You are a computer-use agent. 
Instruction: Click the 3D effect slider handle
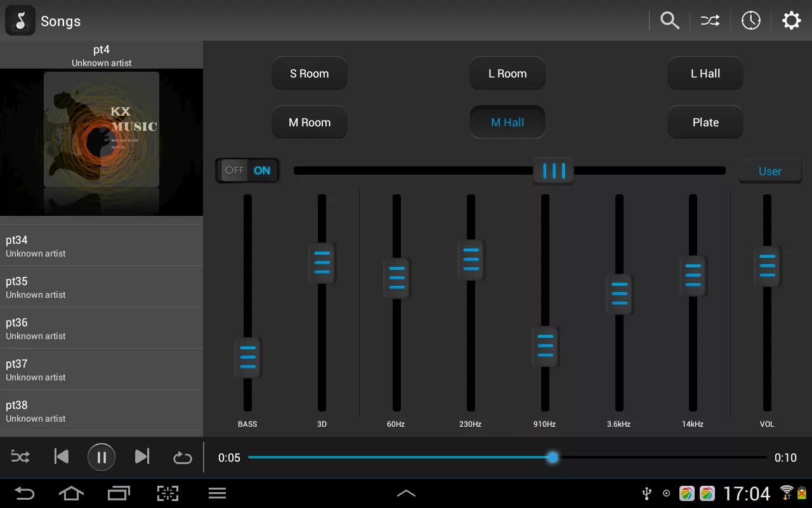point(322,263)
